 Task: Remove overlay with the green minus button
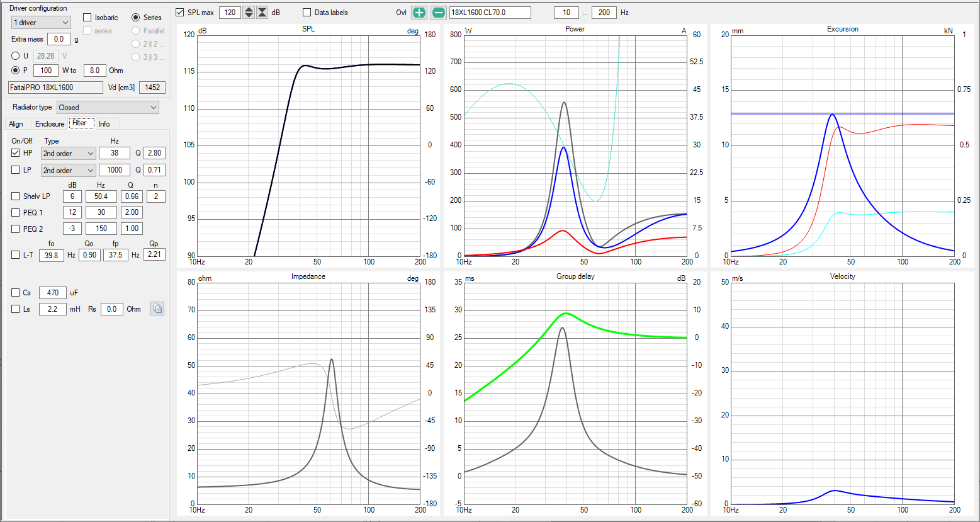point(439,13)
